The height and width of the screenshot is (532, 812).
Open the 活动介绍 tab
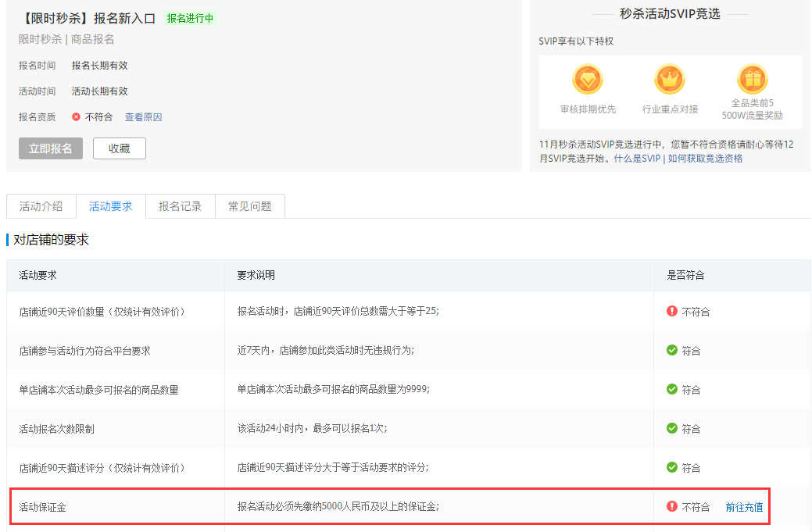(41, 206)
